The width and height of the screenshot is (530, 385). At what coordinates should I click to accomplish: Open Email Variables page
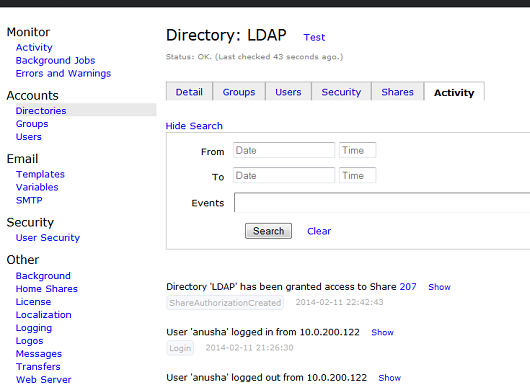click(37, 187)
